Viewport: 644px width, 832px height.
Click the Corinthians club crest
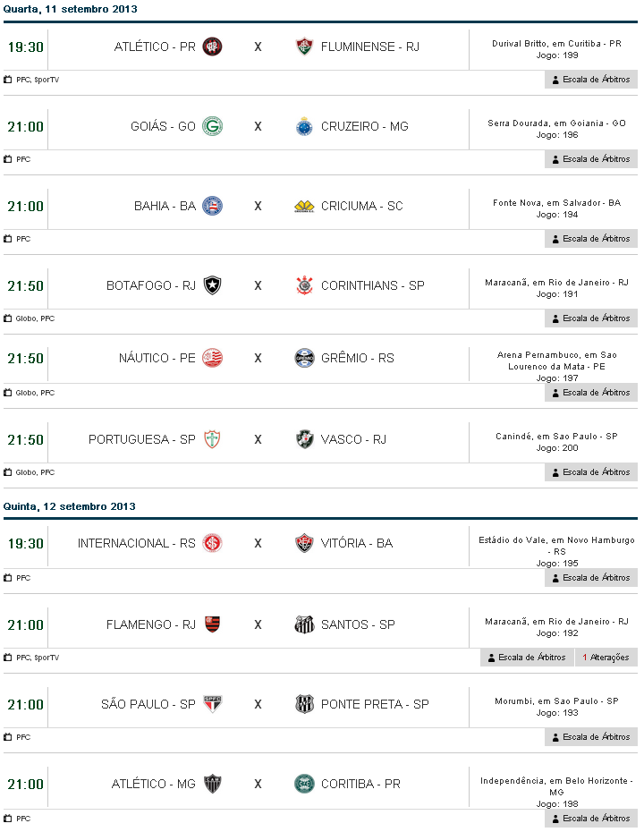point(305,285)
